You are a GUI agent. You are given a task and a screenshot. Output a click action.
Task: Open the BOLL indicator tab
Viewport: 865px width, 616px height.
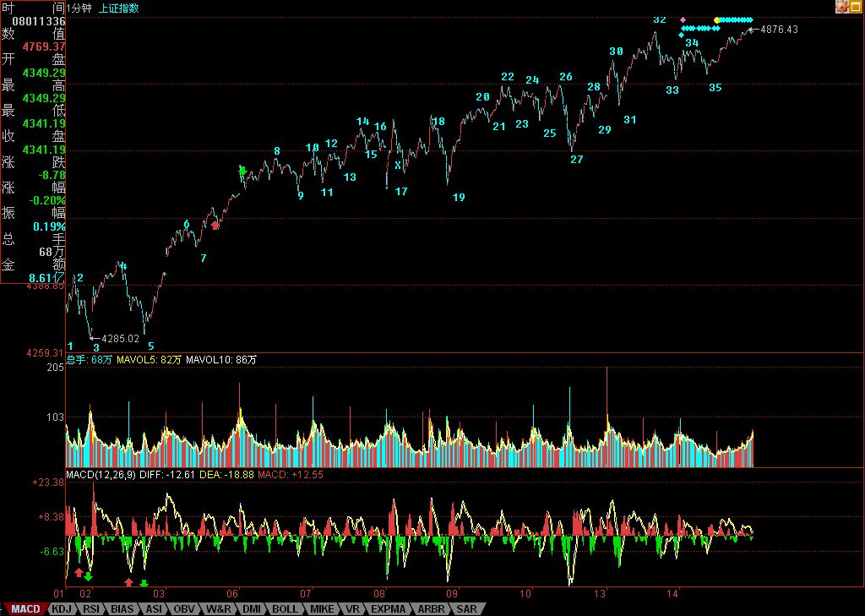[286, 608]
